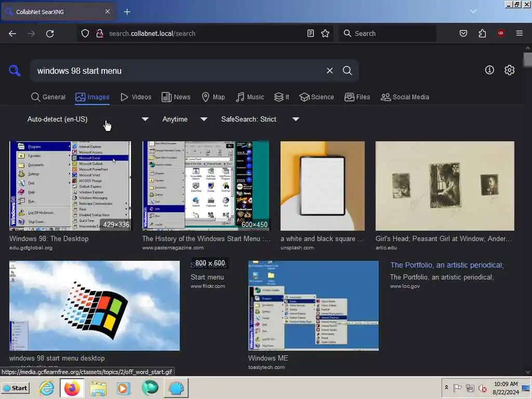
Task: Open the Windows ME start menu thumbnail
Action: click(x=313, y=305)
